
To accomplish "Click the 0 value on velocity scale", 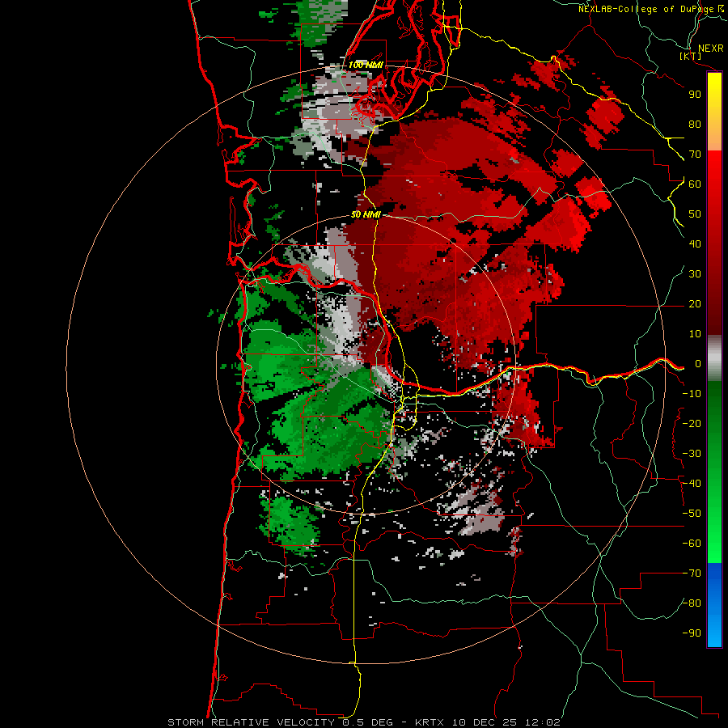I will pyautogui.click(x=698, y=364).
